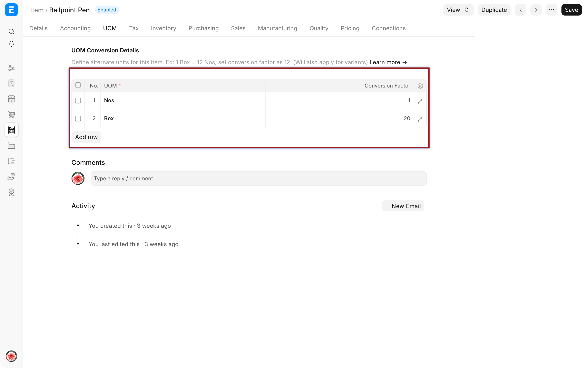588x368 pixels.
Task: Open the manufacturing factory sidebar icon
Action: (11, 146)
